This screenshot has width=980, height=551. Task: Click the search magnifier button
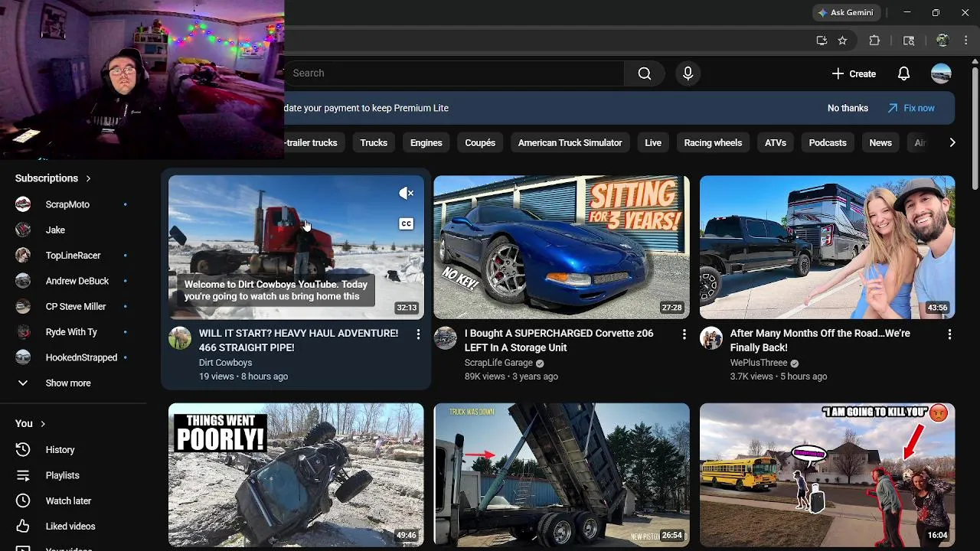tap(645, 73)
